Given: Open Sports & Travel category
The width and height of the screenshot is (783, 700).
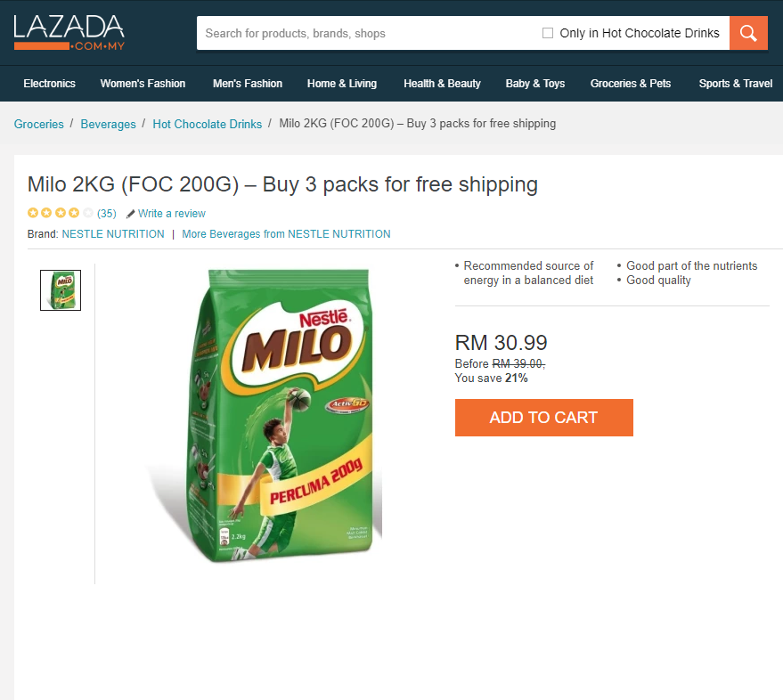Looking at the screenshot, I should pyautogui.click(x=736, y=84).
